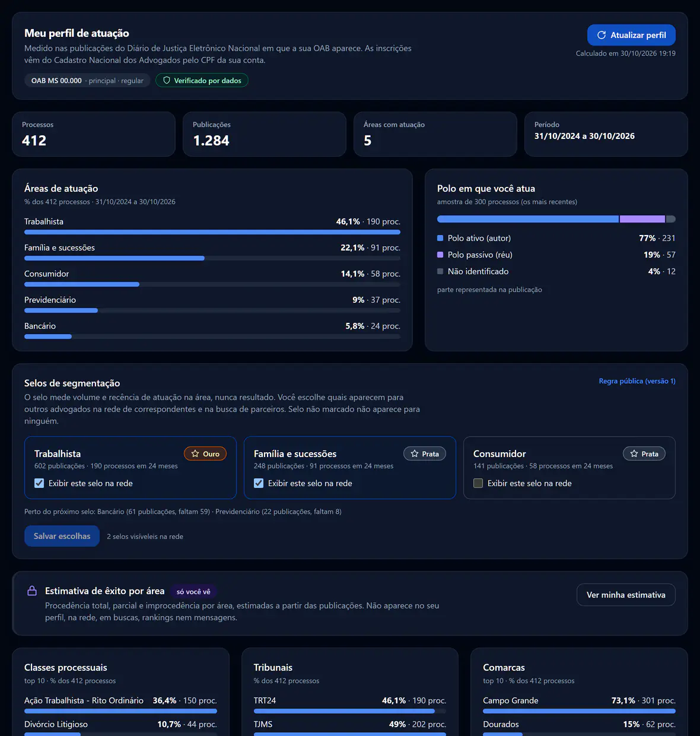Click the 9% · 37 proc. value

click(x=376, y=300)
